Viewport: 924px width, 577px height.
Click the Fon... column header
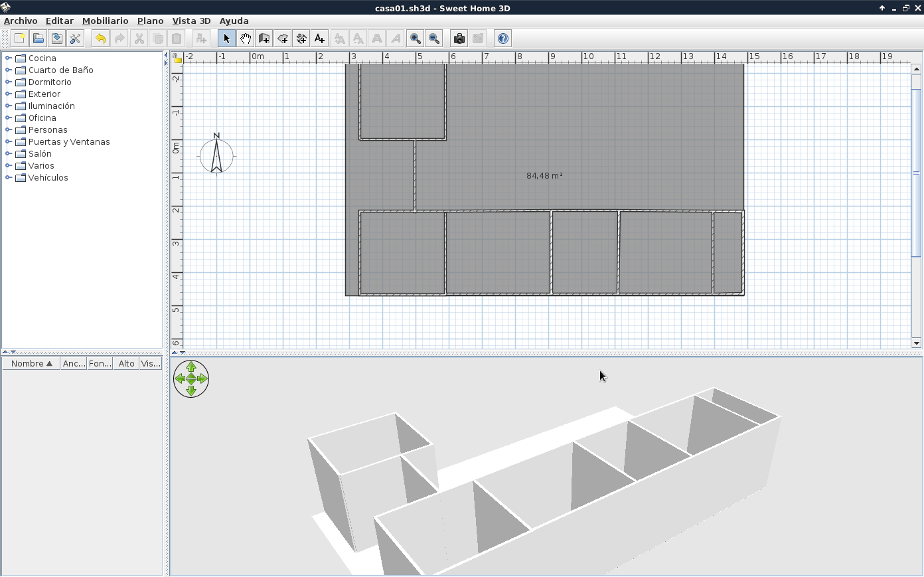click(100, 363)
